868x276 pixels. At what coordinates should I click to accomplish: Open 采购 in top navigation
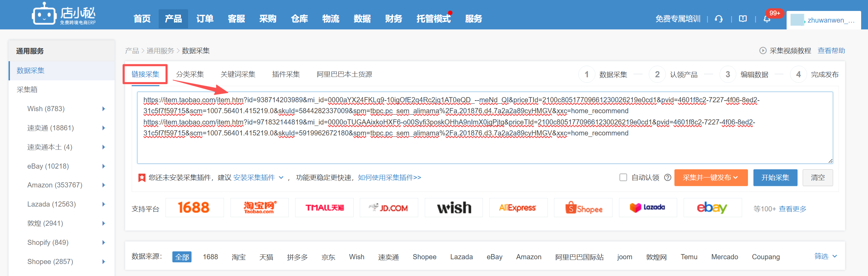268,19
